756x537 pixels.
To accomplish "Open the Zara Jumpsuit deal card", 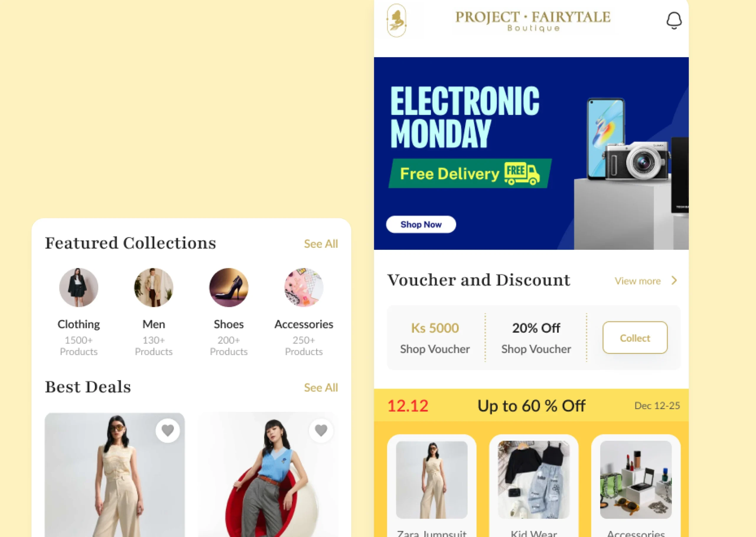I will click(x=432, y=485).
